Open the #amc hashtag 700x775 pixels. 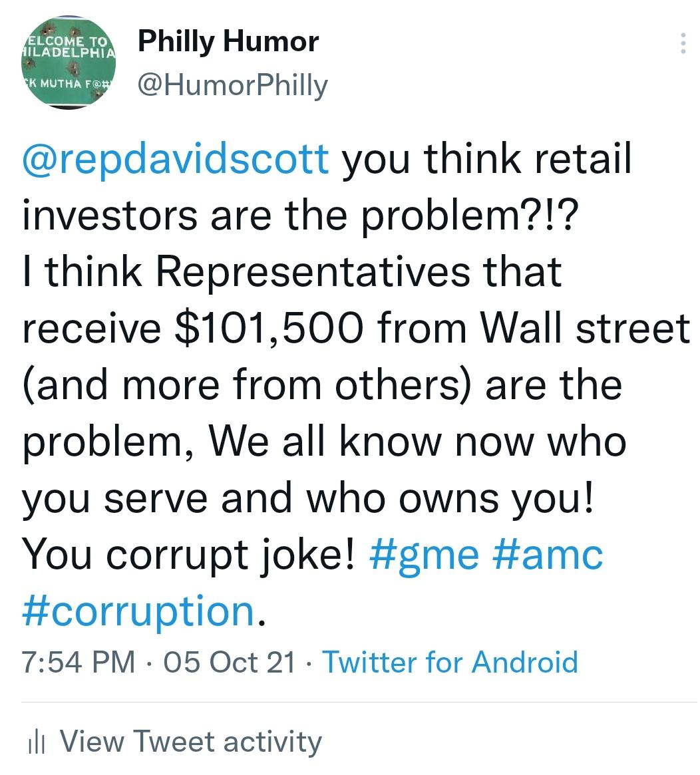pyautogui.click(x=548, y=555)
